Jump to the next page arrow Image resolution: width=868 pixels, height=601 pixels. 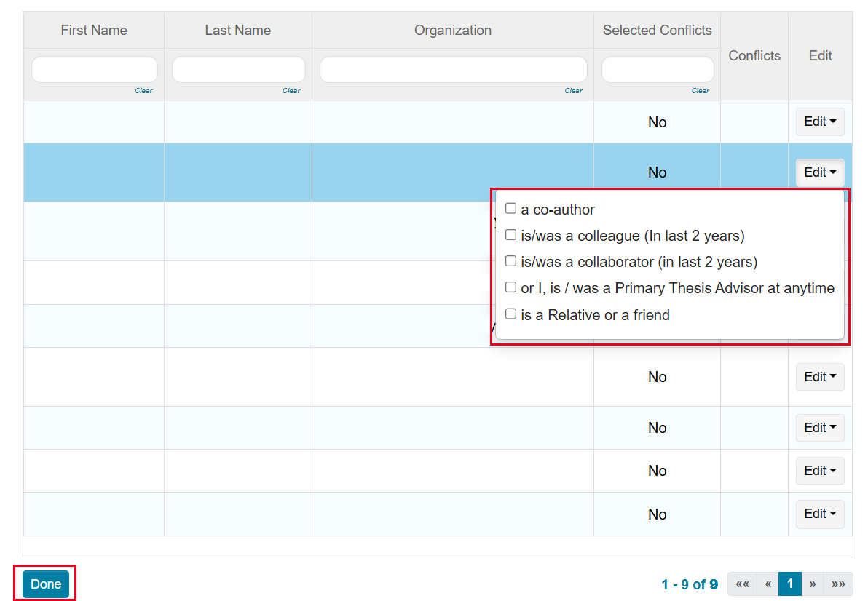tap(813, 584)
